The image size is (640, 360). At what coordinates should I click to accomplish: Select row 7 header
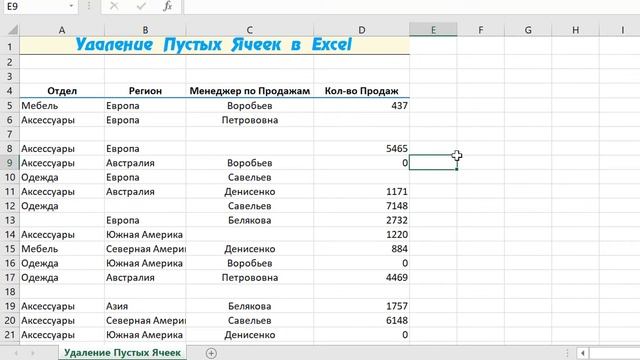(x=10, y=134)
